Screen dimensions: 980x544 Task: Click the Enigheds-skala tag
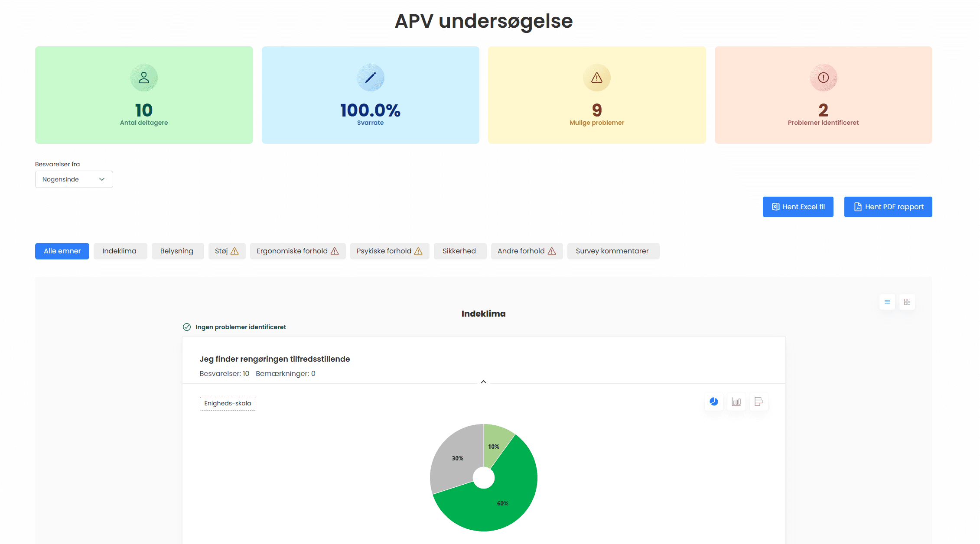coord(228,403)
